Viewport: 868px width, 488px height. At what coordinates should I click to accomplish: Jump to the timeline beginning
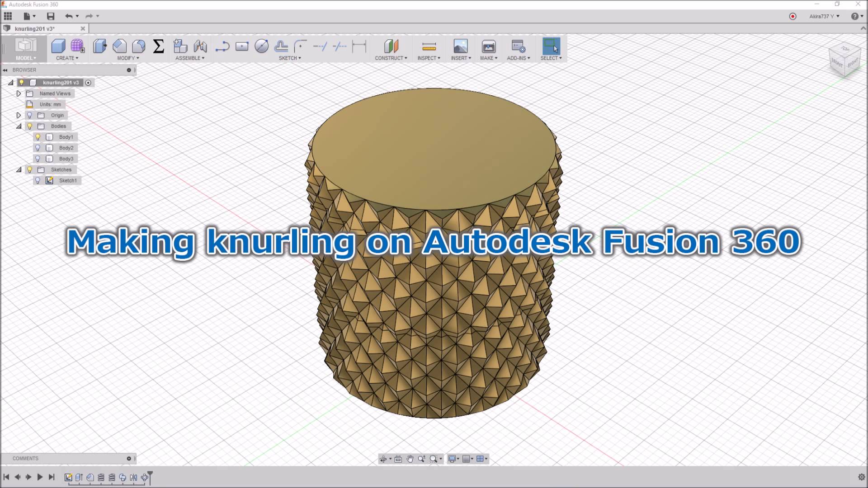(x=6, y=477)
